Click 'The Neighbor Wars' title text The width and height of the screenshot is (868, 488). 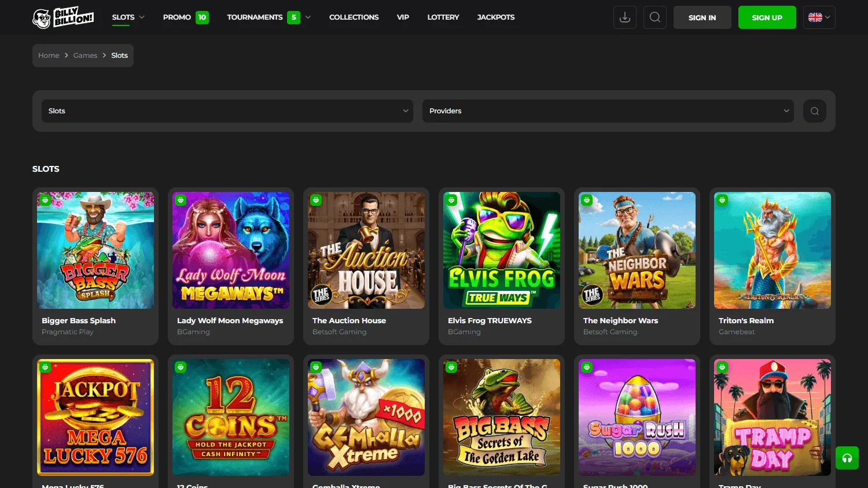(620, 320)
